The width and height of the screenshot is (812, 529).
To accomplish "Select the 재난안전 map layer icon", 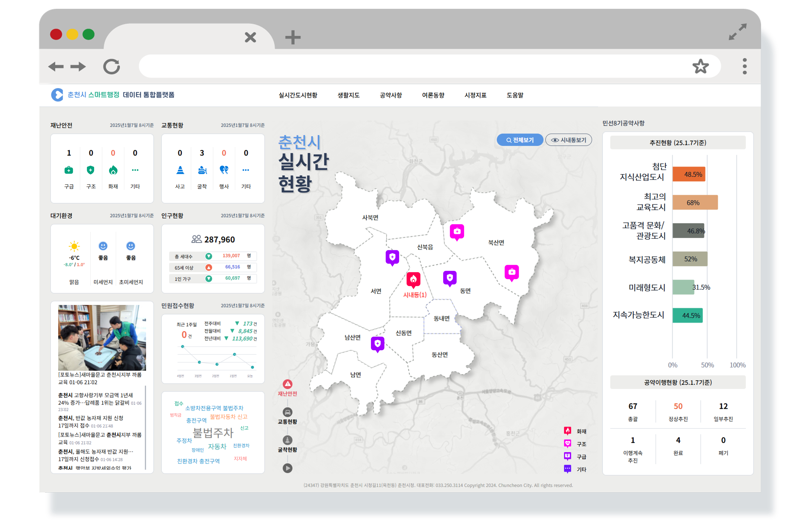I will [287, 384].
